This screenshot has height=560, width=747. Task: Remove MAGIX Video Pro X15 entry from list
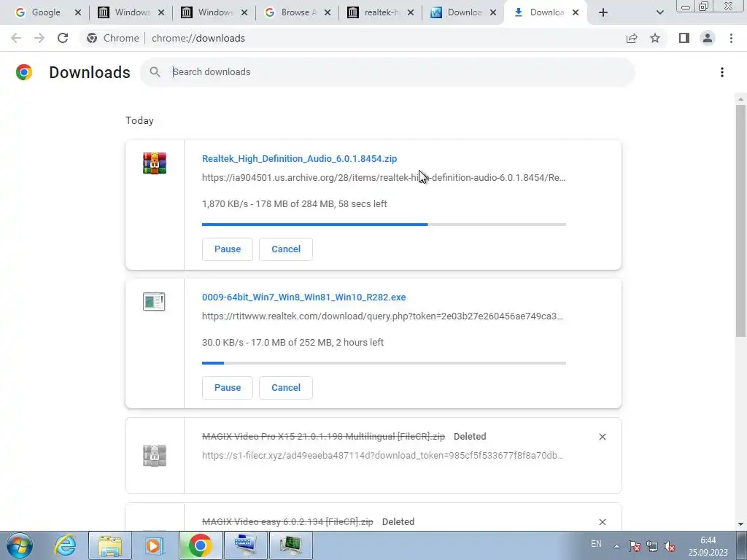602,437
